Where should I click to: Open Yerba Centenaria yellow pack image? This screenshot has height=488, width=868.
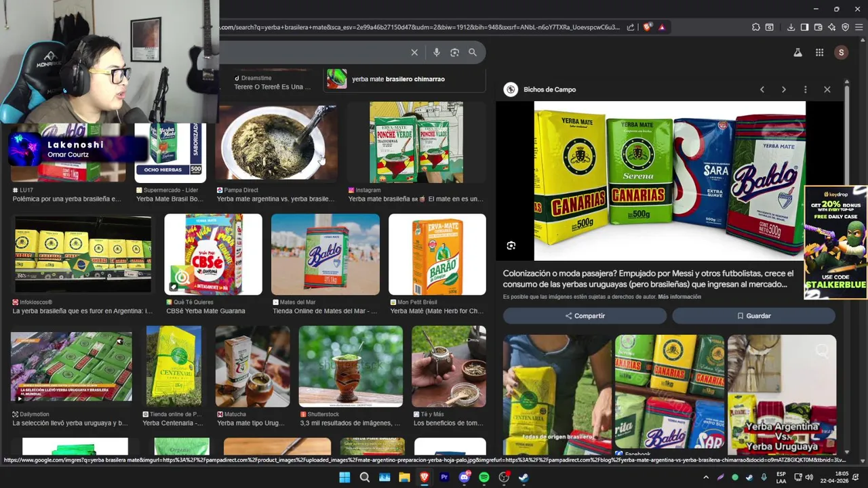(174, 367)
